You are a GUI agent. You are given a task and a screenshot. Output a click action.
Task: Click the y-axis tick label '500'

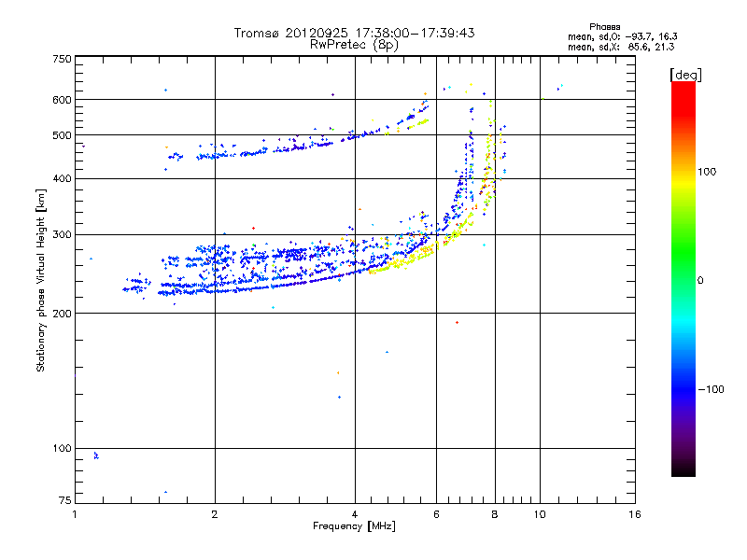(62, 135)
